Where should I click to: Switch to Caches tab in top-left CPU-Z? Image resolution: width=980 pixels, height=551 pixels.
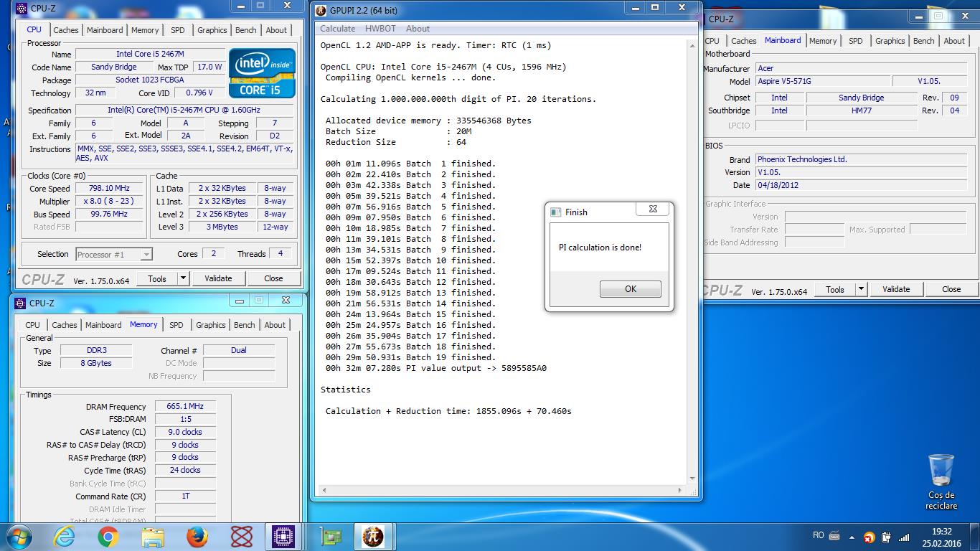pyautogui.click(x=66, y=30)
